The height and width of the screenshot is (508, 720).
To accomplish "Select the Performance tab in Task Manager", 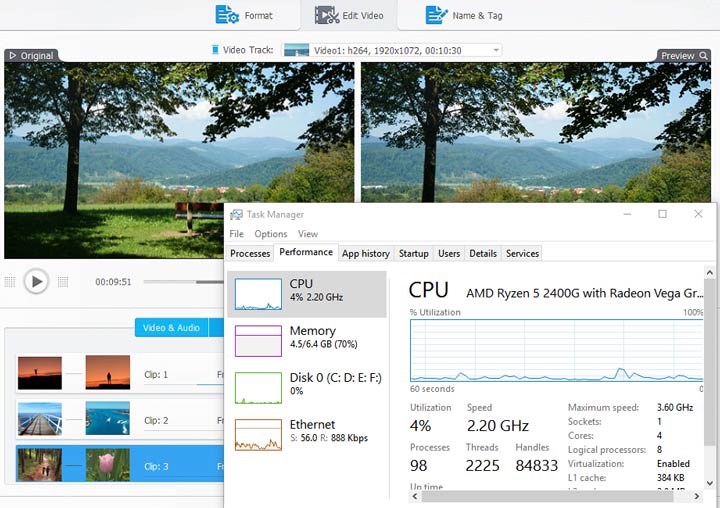I will [x=306, y=252].
